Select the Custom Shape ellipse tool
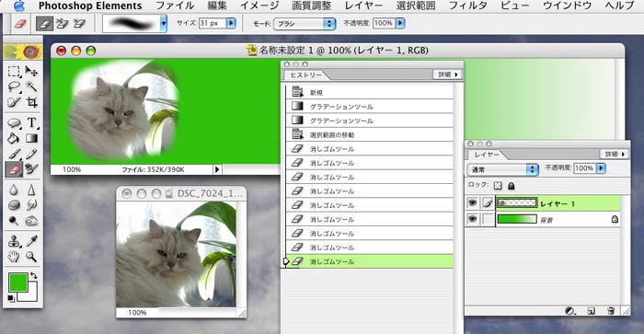 [x=14, y=122]
